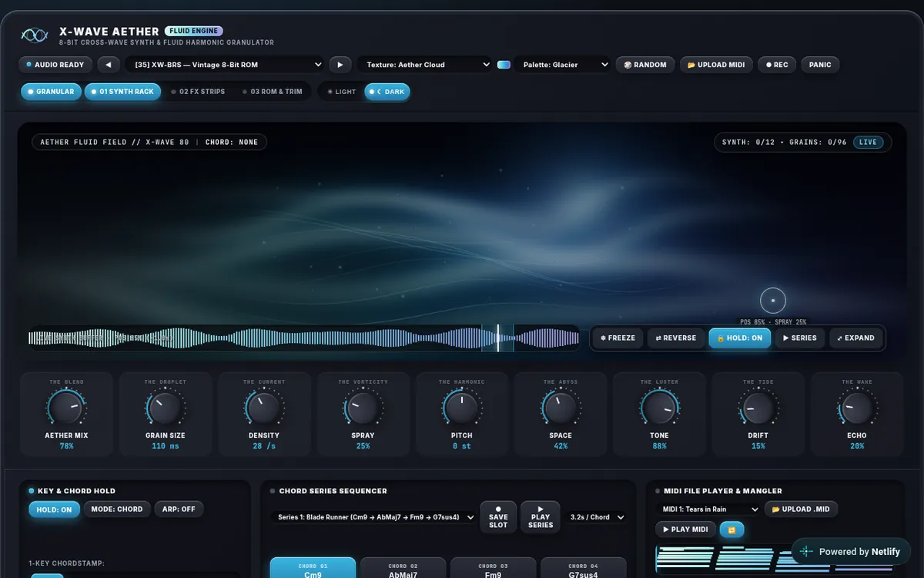Click the AETHER MIX knob

coord(66,407)
